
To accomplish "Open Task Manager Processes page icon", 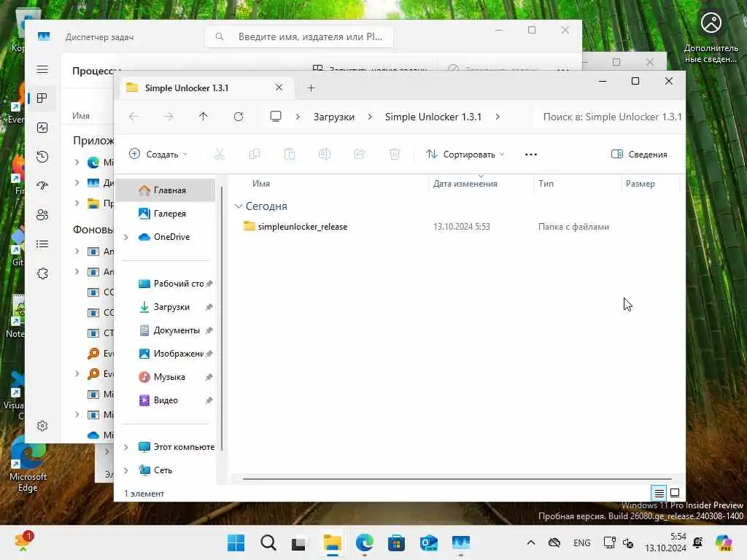I will tap(42, 98).
